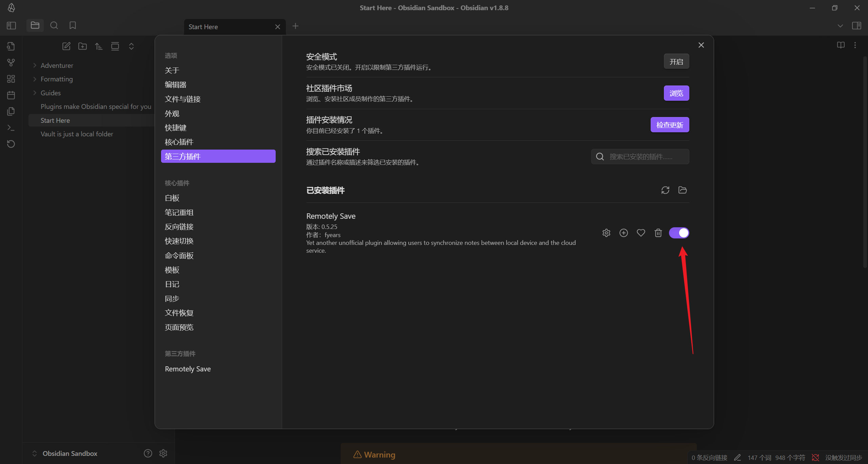Screen dimensions: 868x464
Task: Click 浏览 to browse community plugins
Action: [x=676, y=93]
